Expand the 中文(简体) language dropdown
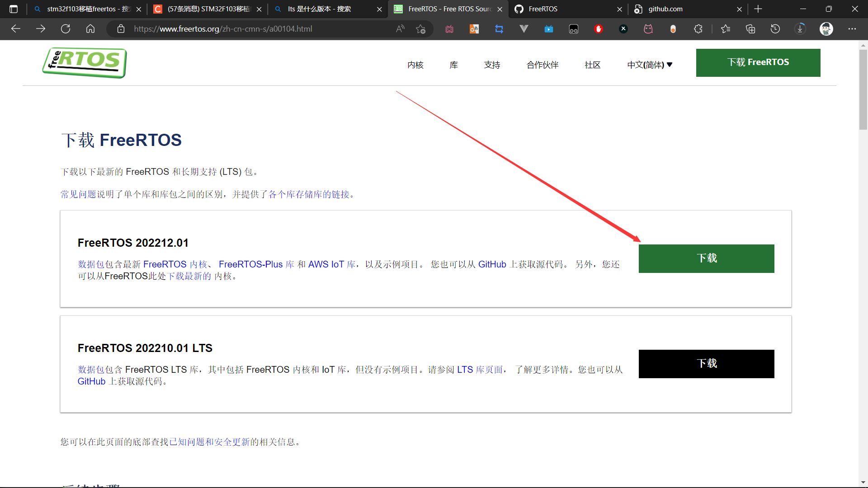Image resolution: width=868 pixels, height=488 pixels. 650,65
